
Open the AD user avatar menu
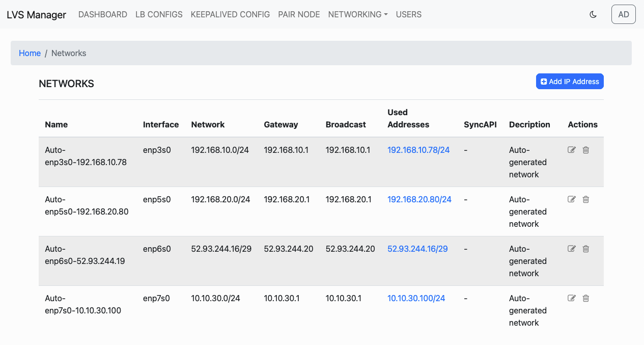coord(624,14)
